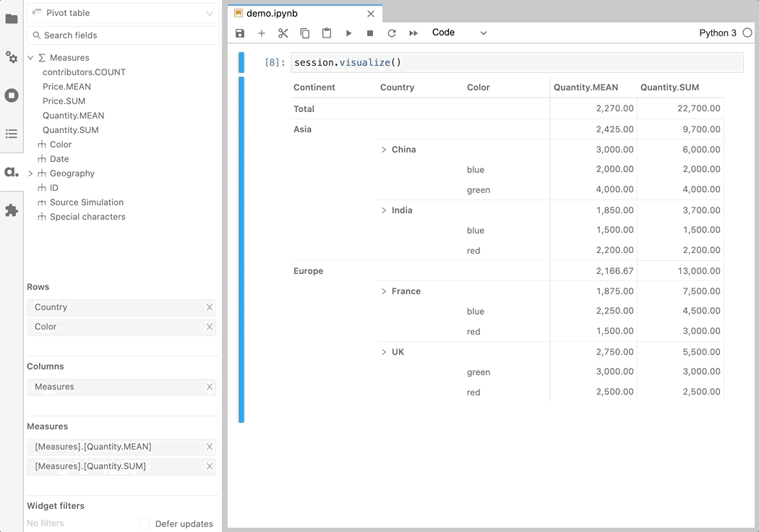The image size is (759, 532).
Task: Insert a new cell with plus icon
Action: pos(262,33)
